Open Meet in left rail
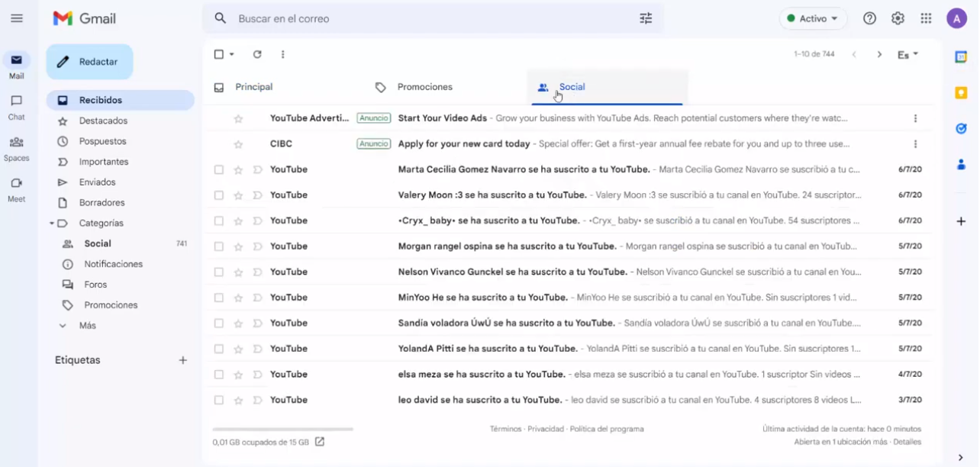Image resolution: width=980 pixels, height=467 pixels. click(16, 189)
